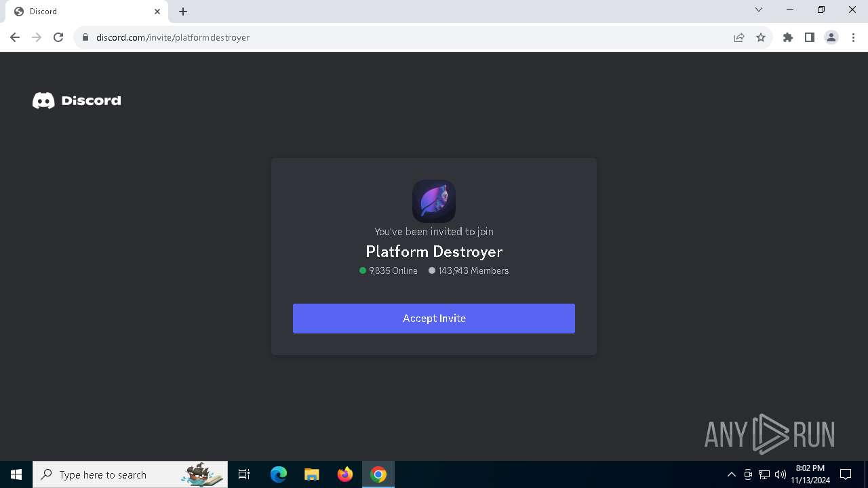Show hidden system tray icons
This screenshot has height=488, width=868.
732,474
